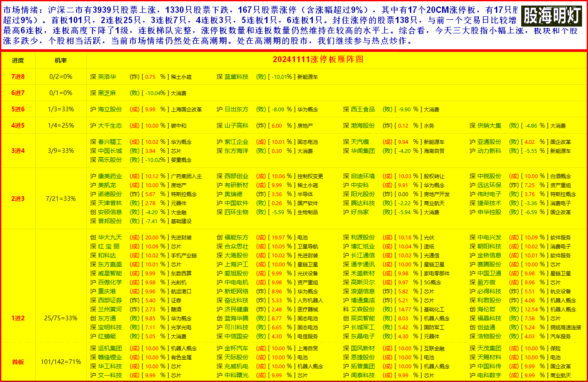This screenshot has width=588, height=382.
Task: Click stock name 天汽模
Action: click(360, 142)
